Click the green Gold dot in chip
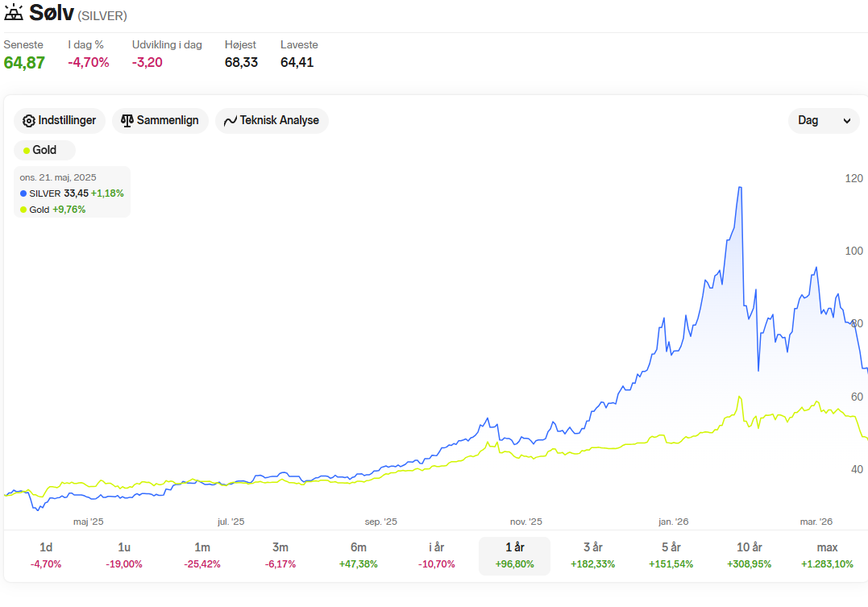 coord(26,151)
